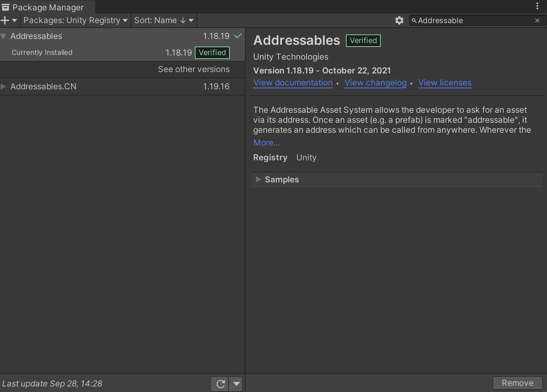The height and width of the screenshot is (392, 547).
Task: Expand the description with More...
Action: pyautogui.click(x=266, y=143)
